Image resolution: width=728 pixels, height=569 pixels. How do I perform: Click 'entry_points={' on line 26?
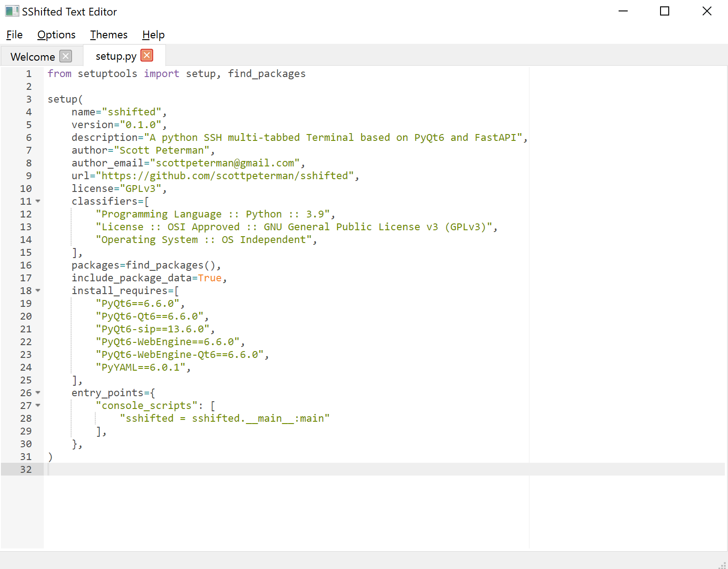click(114, 393)
